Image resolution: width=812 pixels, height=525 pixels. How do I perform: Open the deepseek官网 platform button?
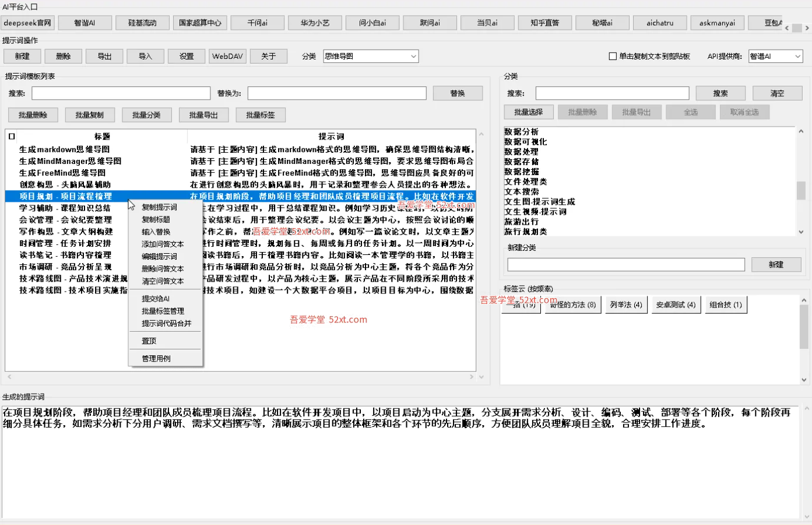tap(27, 23)
